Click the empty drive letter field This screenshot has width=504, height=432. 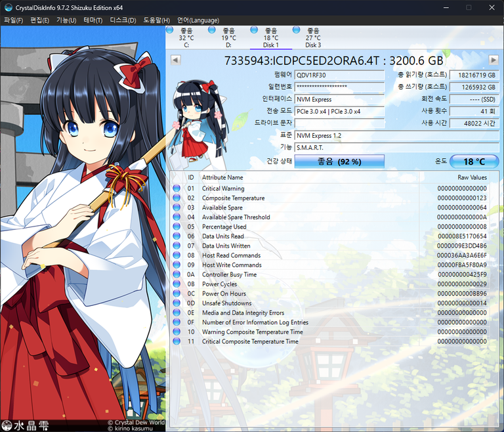click(x=339, y=123)
